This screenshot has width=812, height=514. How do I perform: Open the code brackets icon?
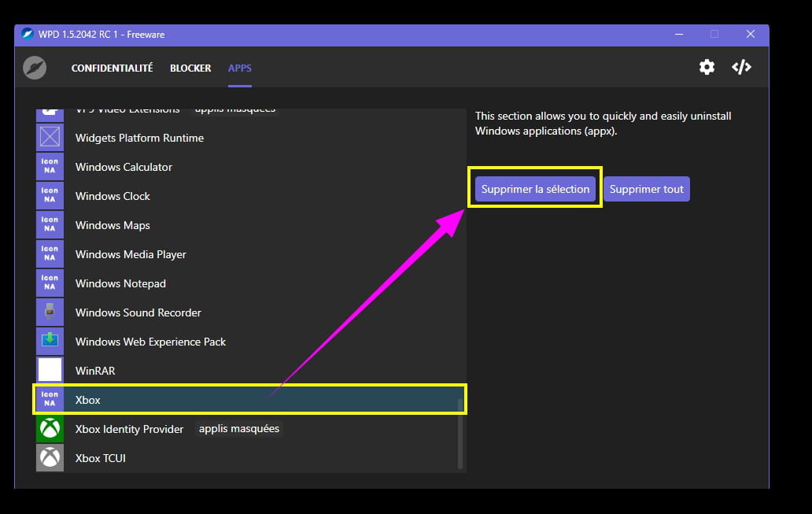741,67
